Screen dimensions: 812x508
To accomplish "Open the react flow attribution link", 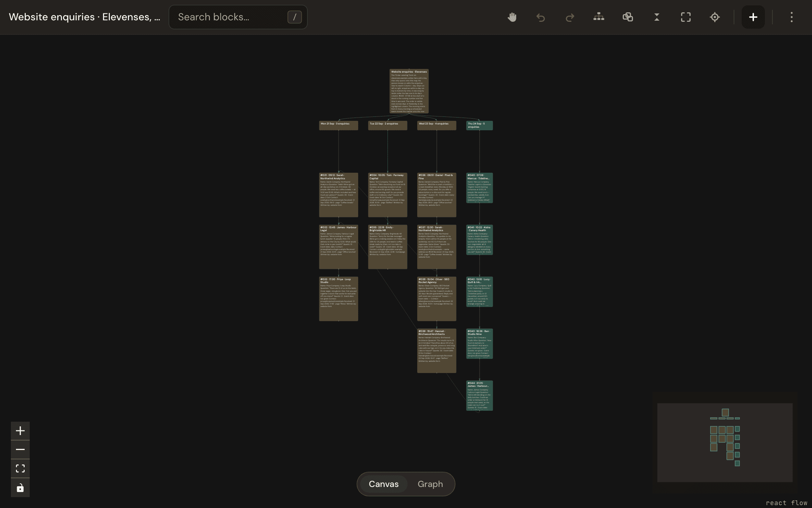I will pos(786,503).
